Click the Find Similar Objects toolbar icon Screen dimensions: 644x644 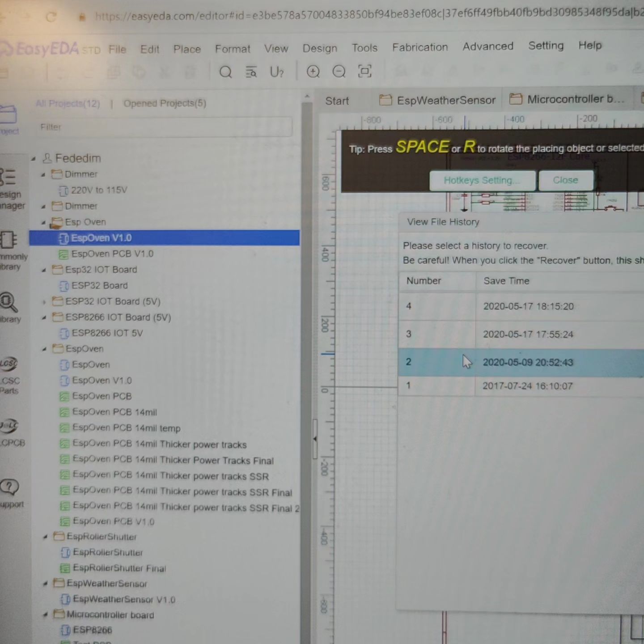point(251,72)
